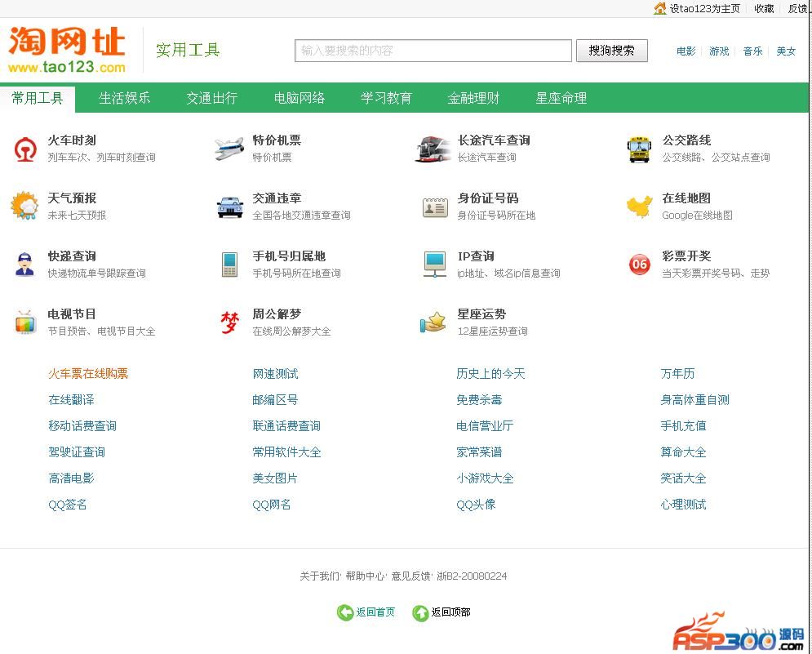Open the 在线翻译 link
Viewport: 812px width, 654px height.
click(x=71, y=400)
